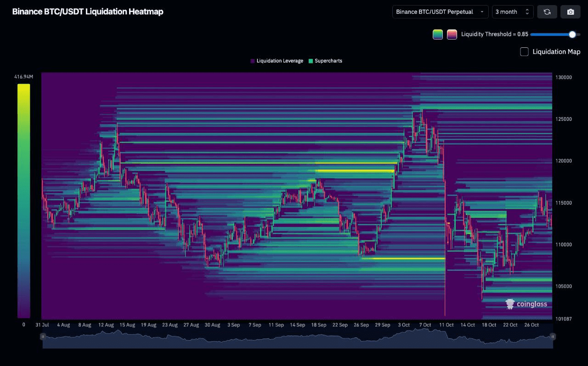Image resolution: width=588 pixels, height=366 pixels.
Task: Open the Binance BTC/USDT Perpetual dropdown
Action: [x=440, y=12]
